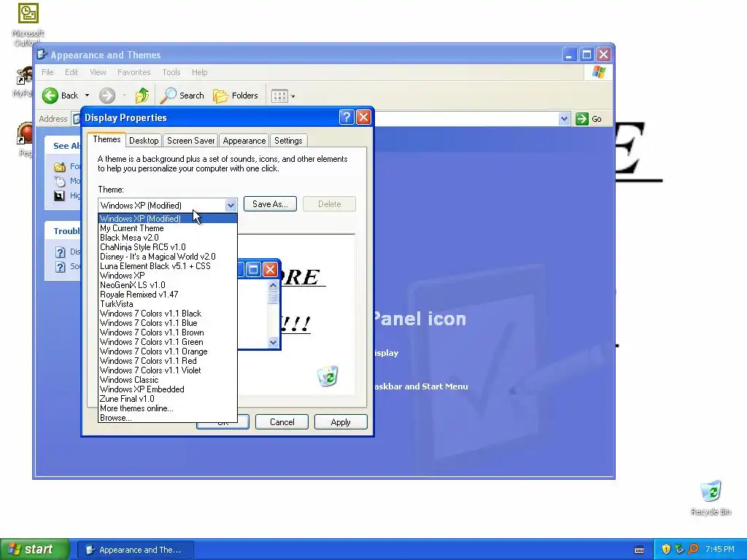Select Windows 7 Colors v1.1 Violet
The width and height of the screenshot is (747, 560).
click(168, 370)
